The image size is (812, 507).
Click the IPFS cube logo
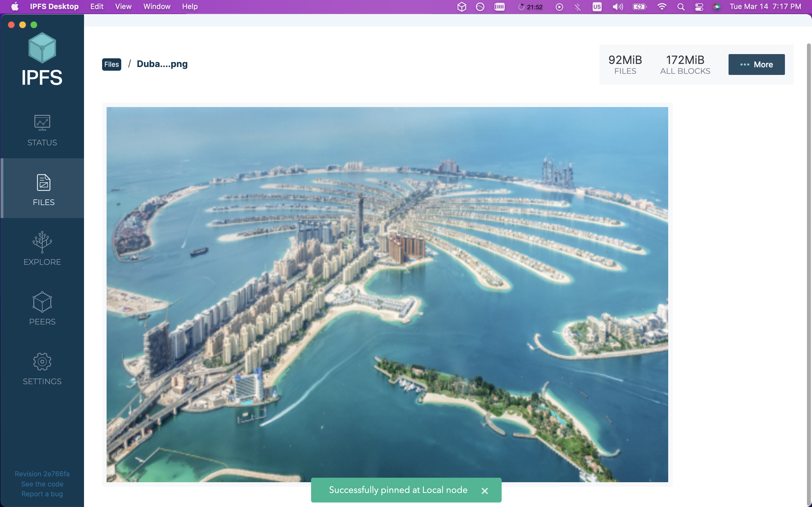click(x=42, y=48)
